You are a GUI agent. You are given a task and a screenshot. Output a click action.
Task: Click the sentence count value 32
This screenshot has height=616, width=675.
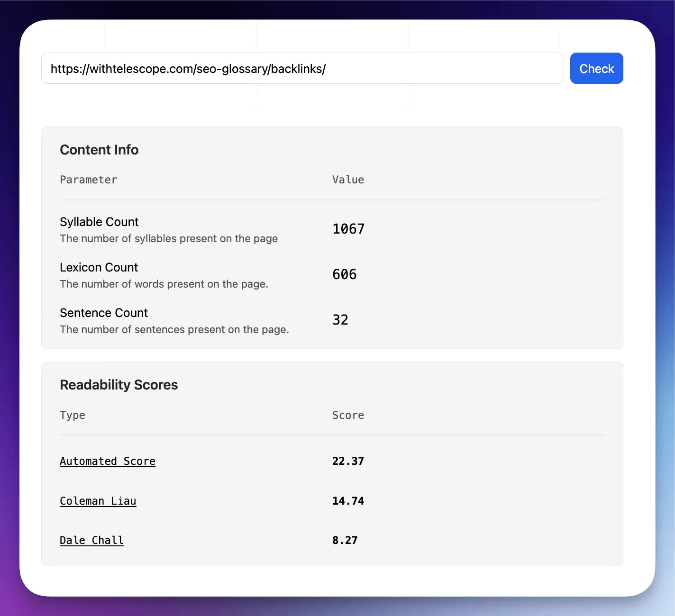(340, 319)
